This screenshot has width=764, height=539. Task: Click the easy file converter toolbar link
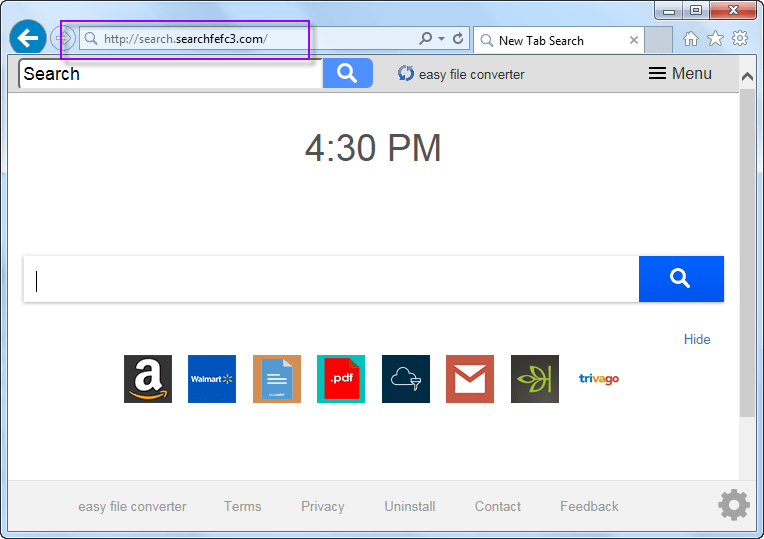click(x=461, y=74)
